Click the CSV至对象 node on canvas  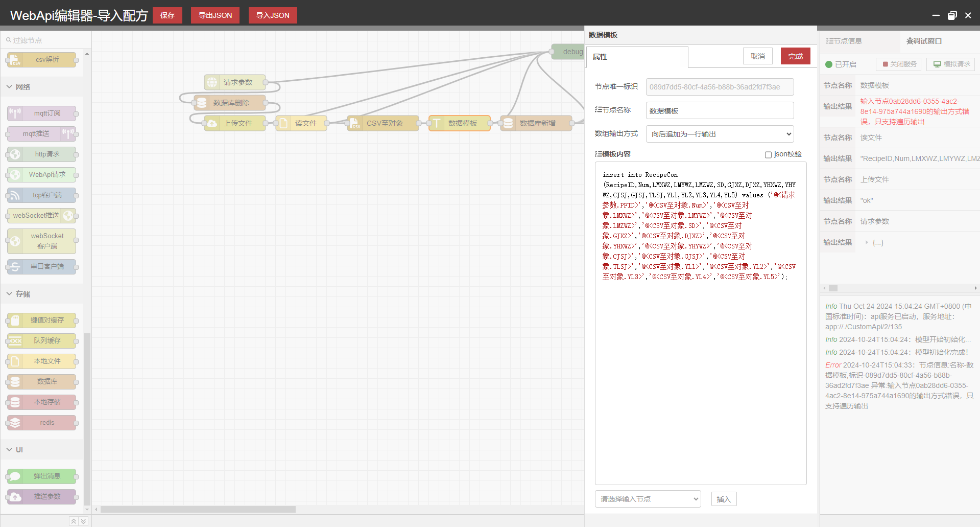pos(383,123)
